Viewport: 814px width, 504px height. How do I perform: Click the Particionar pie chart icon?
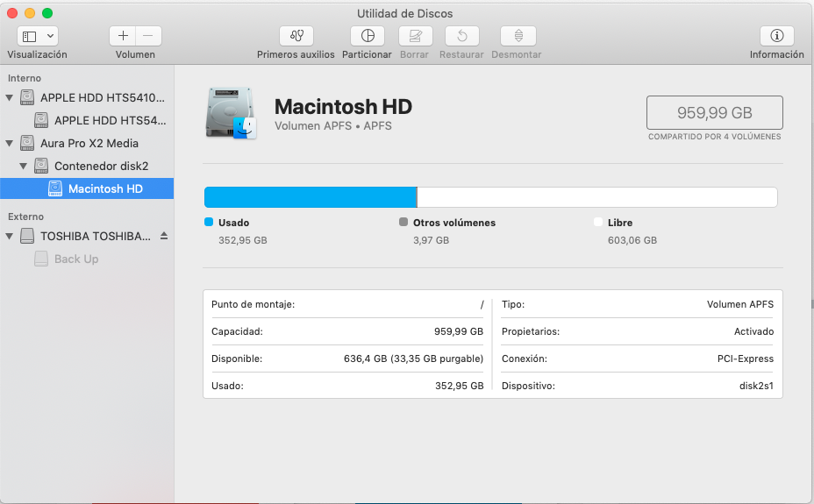tap(368, 36)
